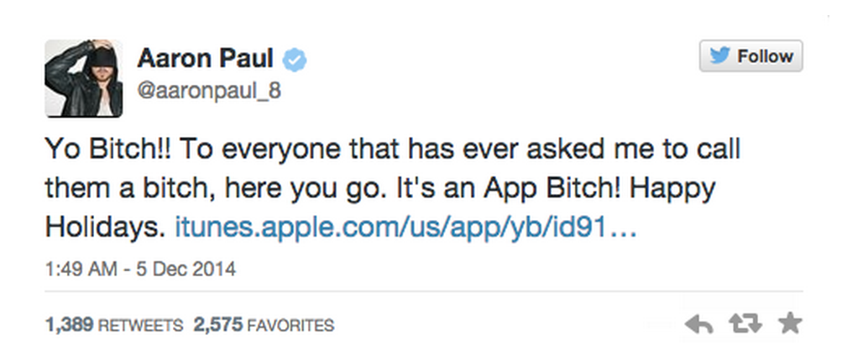Retweet using the retweet arrows icon
This screenshot has width=868, height=351.
(x=745, y=324)
